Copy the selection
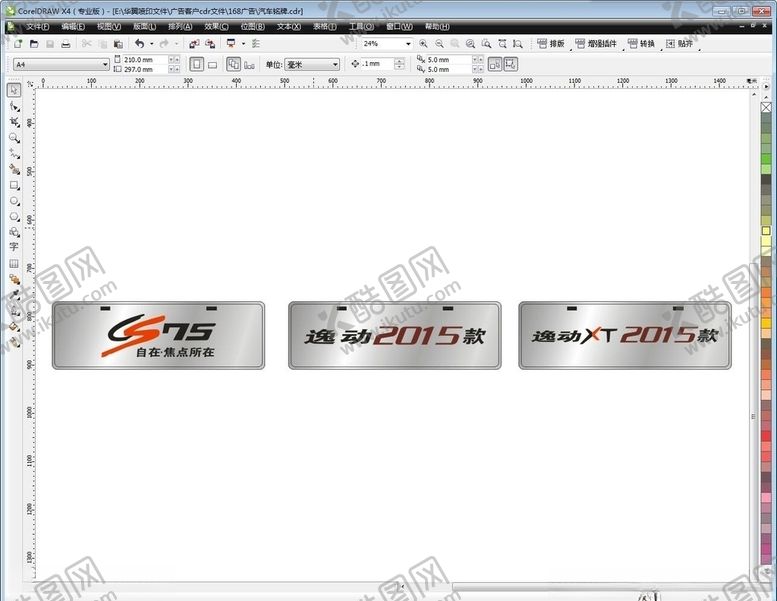Viewport: 777px width, 601px height. coord(103,44)
